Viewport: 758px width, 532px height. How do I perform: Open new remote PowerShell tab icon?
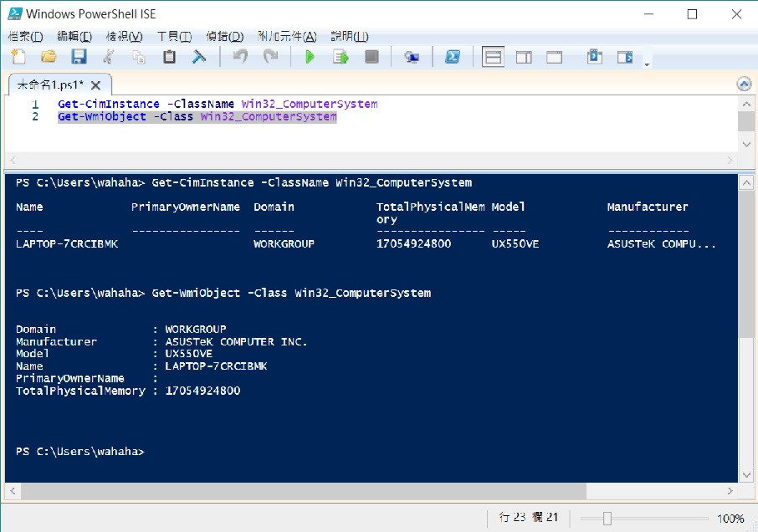click(x=412, y=58)
